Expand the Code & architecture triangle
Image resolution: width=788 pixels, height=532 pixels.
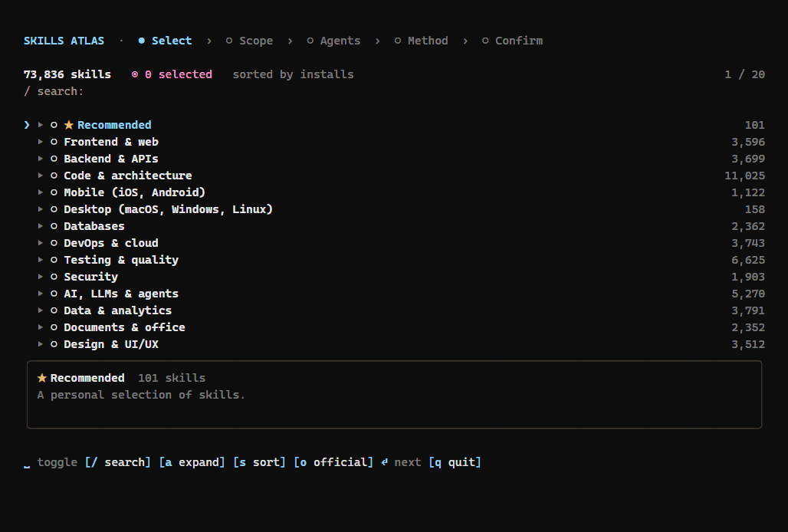point(41,176)
